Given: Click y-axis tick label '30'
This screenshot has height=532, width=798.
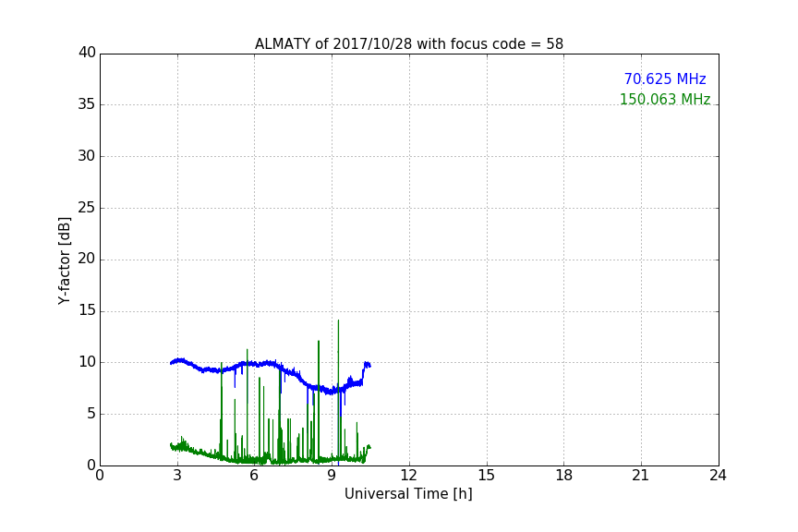Looking at the screenshot, I should coord(87,156).
